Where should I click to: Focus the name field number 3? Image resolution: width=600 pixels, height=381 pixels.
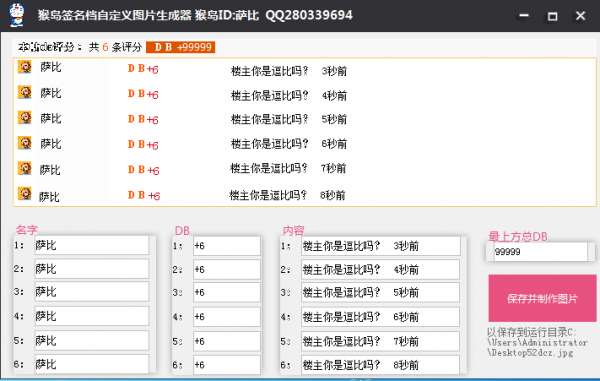click(x=91, y=292)
